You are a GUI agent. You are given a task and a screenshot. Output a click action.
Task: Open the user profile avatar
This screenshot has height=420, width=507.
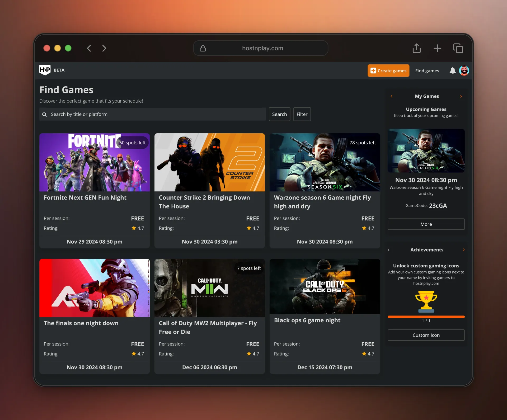coord(464,70)
